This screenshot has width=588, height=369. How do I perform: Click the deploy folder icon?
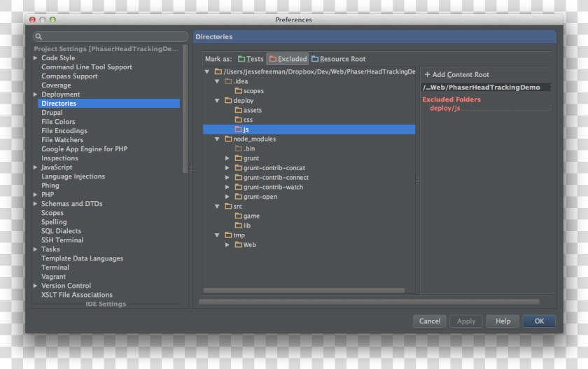click(228, 100)
